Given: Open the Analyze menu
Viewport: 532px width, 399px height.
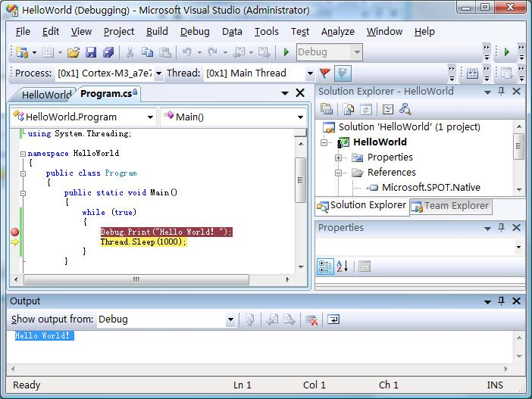Looking at the screenshot, I should tap(338, 32).
